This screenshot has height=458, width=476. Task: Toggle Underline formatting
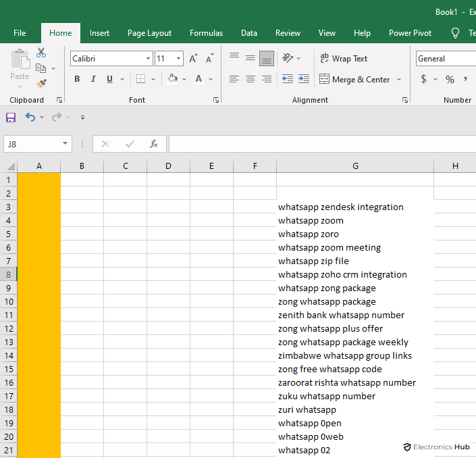coord(109,79)
